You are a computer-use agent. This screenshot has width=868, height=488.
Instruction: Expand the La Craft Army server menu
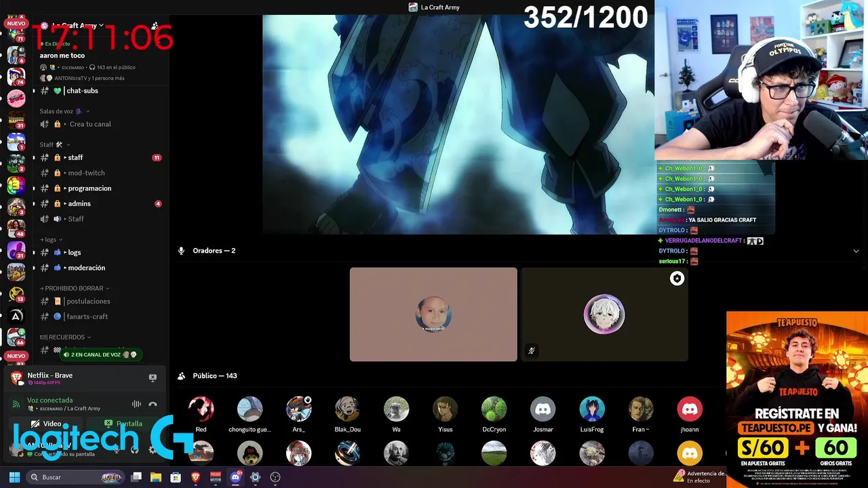tap(77, 26)
